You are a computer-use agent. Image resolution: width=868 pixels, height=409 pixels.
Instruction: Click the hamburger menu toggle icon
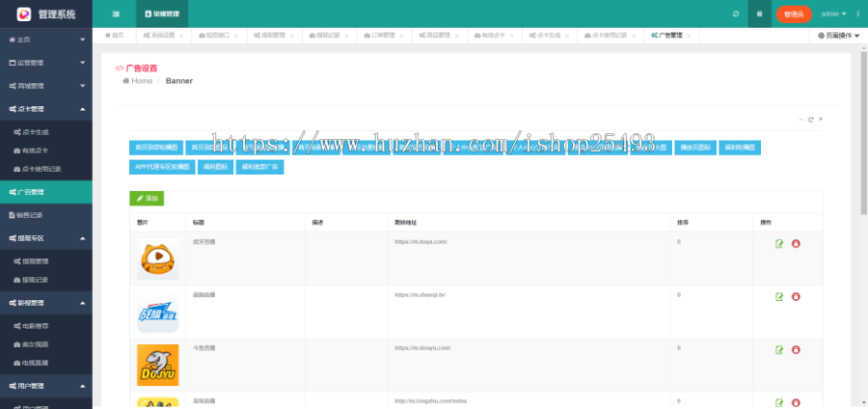pyautogui.click(x=116, y=14)
